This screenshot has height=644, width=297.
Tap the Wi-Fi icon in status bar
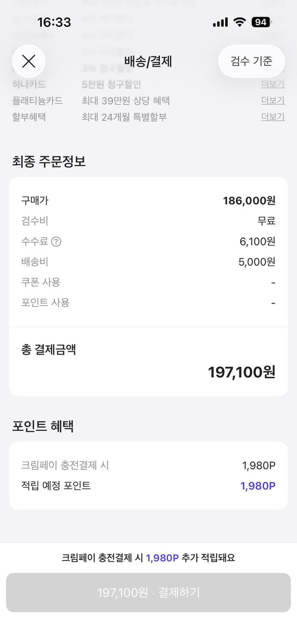pos(239,22)
